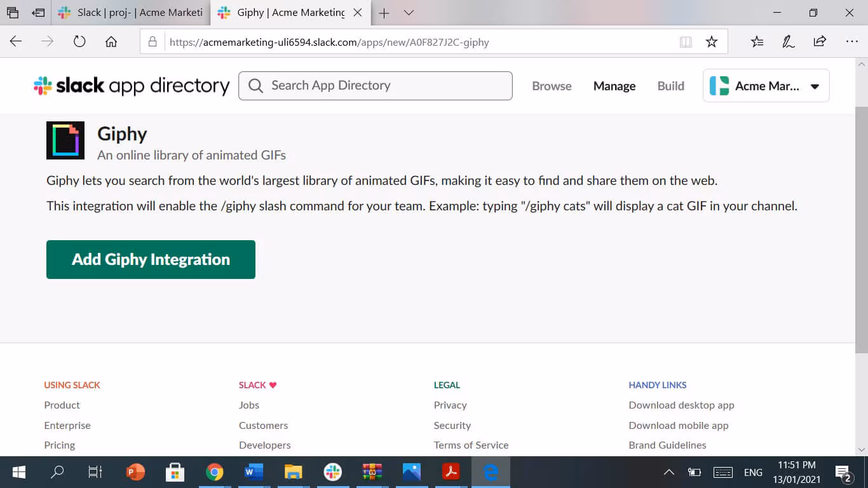Show the tab preview dropdown chevron
The image size is (868, 488).
click(x=409, y=13)
